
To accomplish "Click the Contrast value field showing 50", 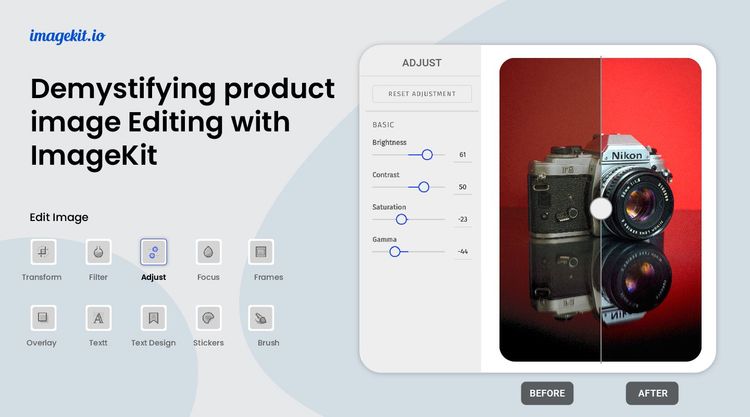I will coord(463,187).
